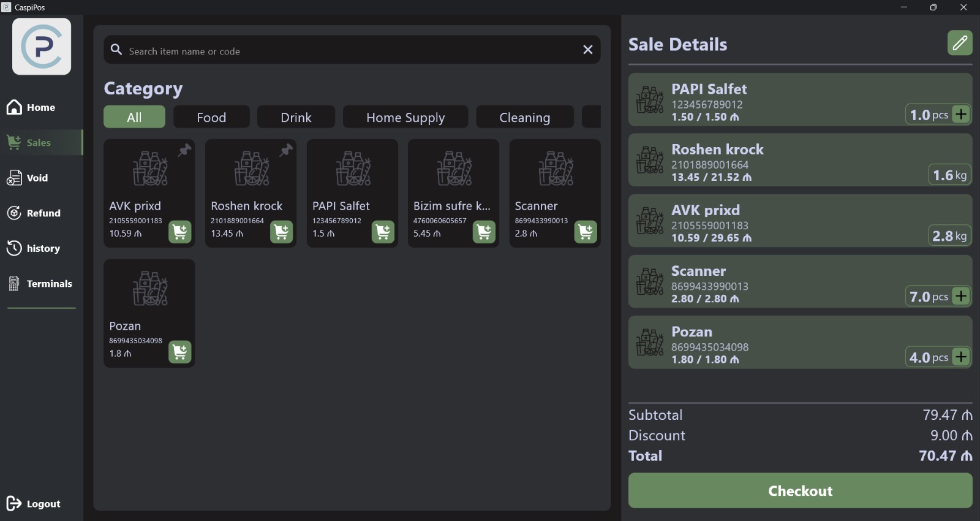Click the cart icon on Pozan product card

(179, 352)
